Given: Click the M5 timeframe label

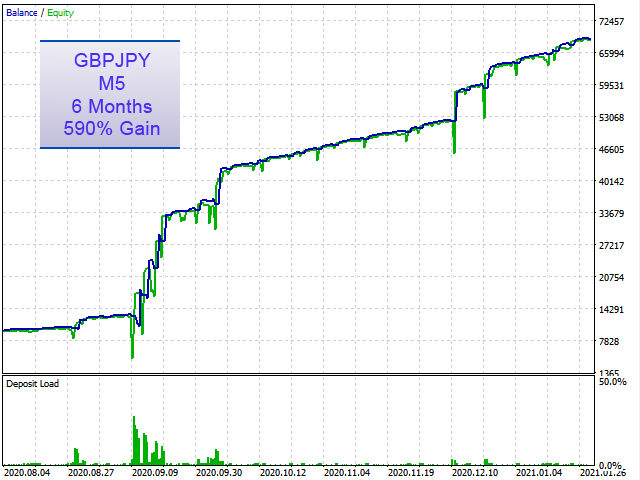Looking at the screenshot, I should 111,83.
